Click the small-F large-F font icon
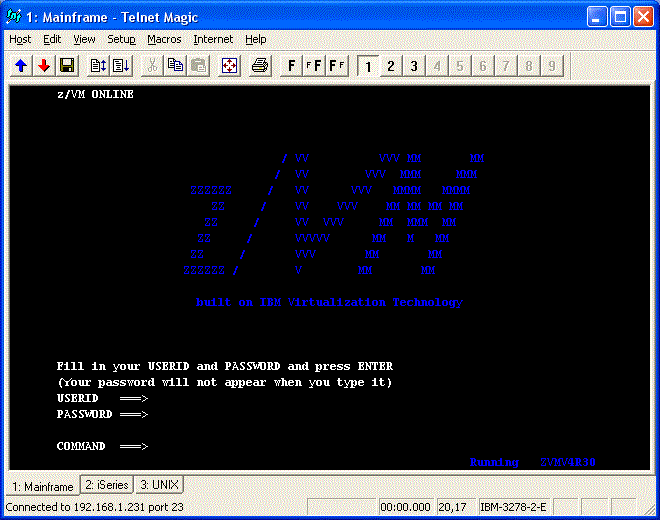Image resolution: width=660 pixels, height=520 pixels. (314, 66)
